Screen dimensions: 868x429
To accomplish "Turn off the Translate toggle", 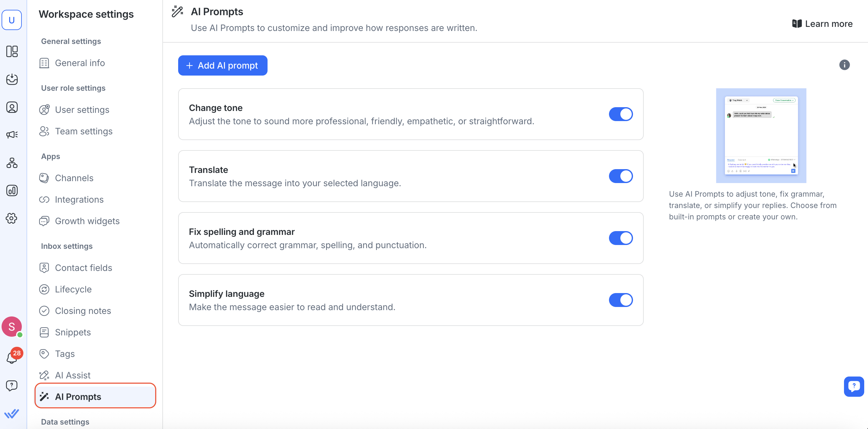I will pyautogui.click(x=620, y=176).
